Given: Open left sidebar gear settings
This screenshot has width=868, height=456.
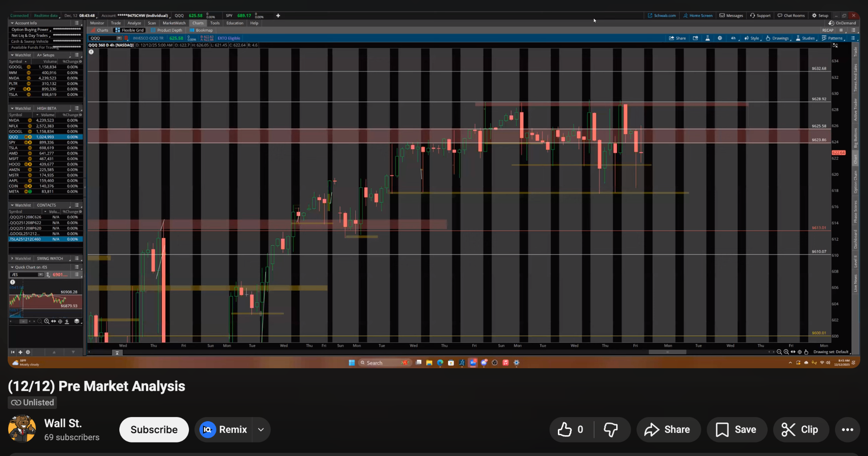Looking at the screenshot, I should [x=28, y=352].
